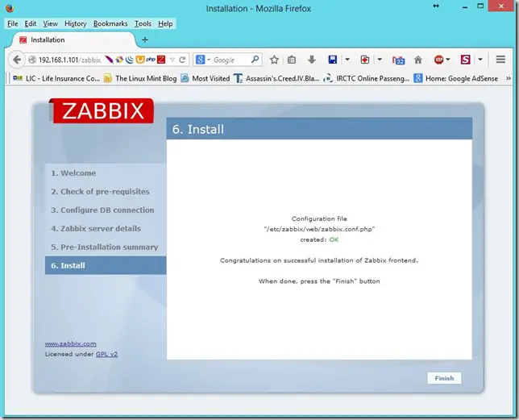Image resolution: width=519 pixels, height=420 pixels.
Task: Click the Firefox logo in title bar
Action: point(10,7)
